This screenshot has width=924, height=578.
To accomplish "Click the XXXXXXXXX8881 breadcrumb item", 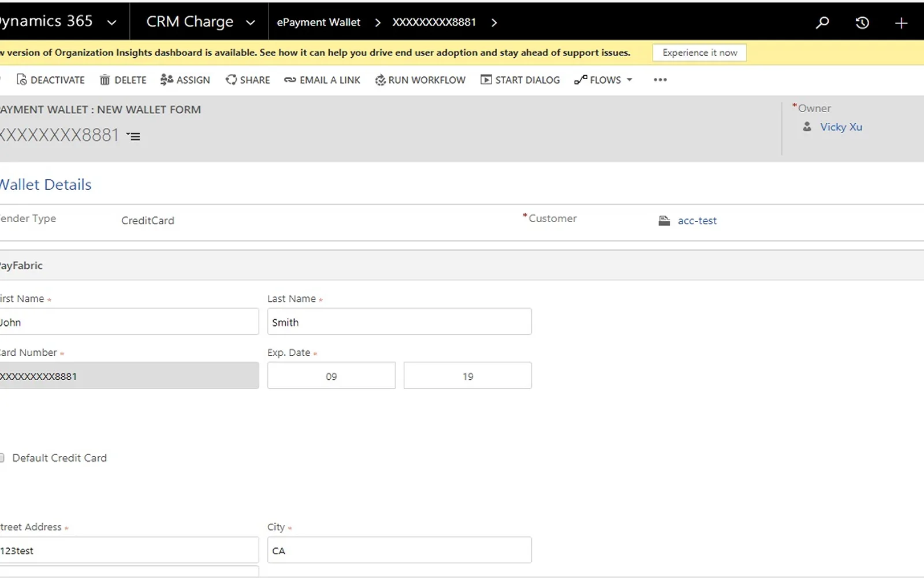I will pyautogui.click(x=434, y=22).
